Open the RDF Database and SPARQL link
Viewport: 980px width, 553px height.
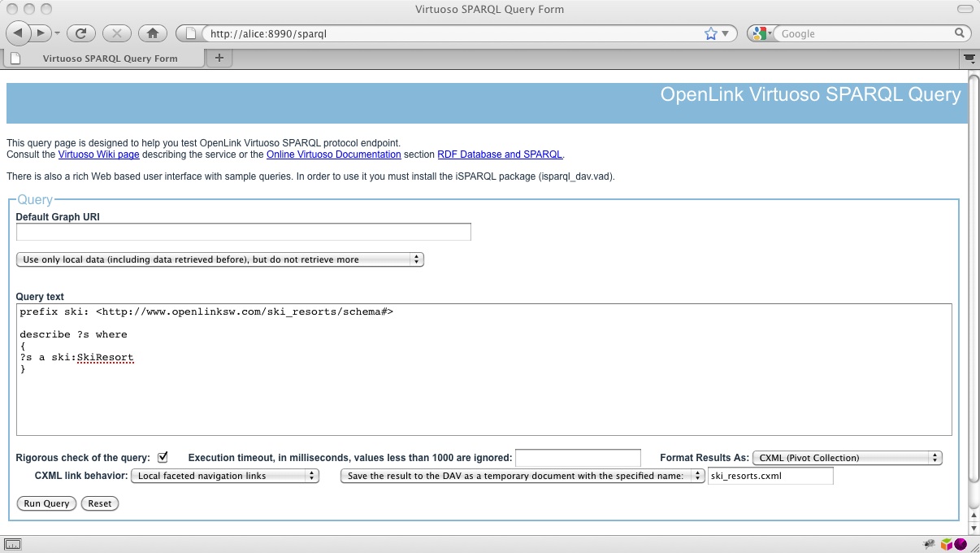[500, 154]
